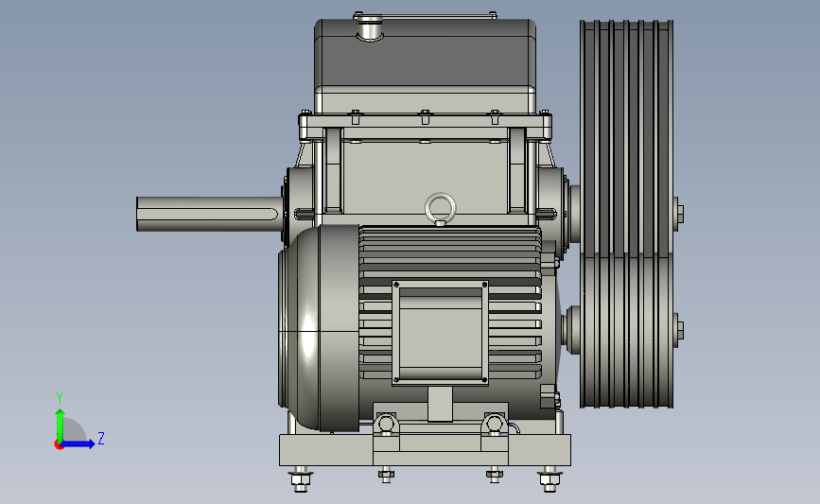Image resolution: width=820 pixels, height=504 pixels.
Task: Click the "Y" axis label
Action: point(60,398)
